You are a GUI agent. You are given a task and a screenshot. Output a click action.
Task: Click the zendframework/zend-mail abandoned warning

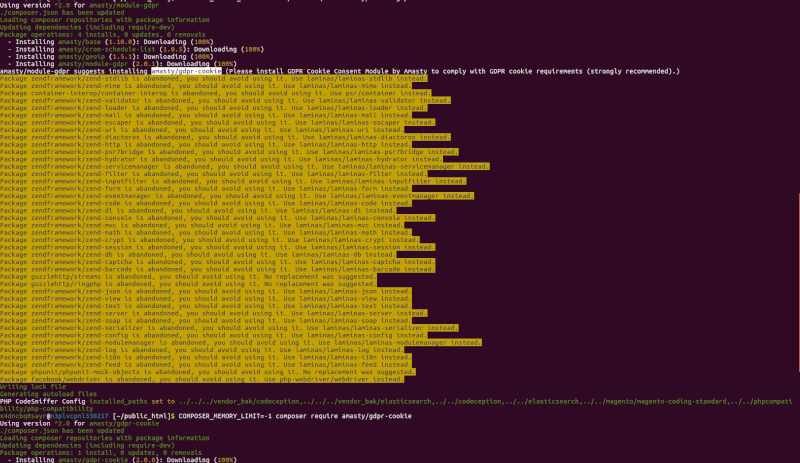(x=206, y=115)
